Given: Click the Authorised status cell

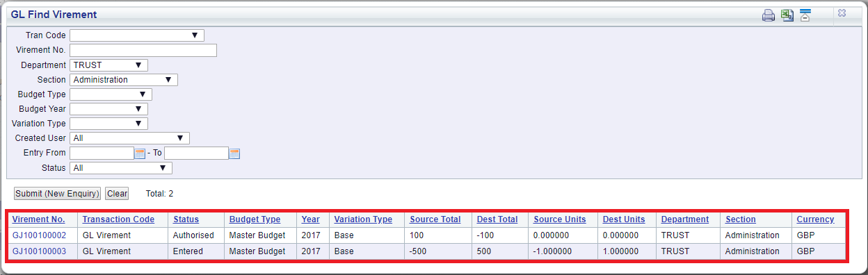Looking at the screenshot, I should point(193,235).
